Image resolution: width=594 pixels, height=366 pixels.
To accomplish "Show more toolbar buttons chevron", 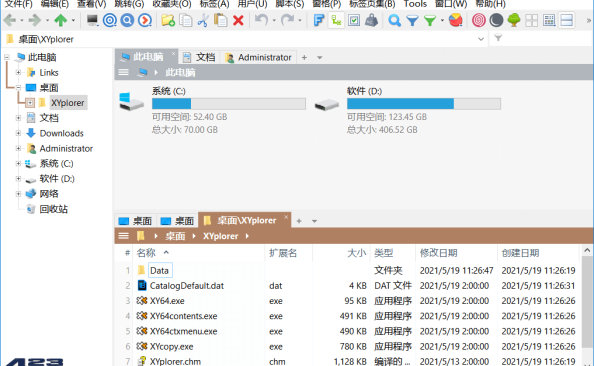I will click(x=589, y=20).
